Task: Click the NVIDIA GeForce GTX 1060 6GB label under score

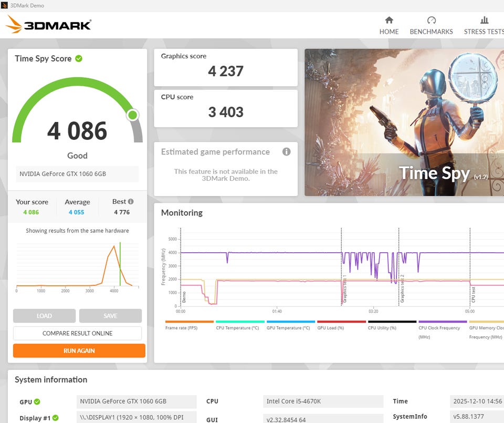Action: coord(78,174)
